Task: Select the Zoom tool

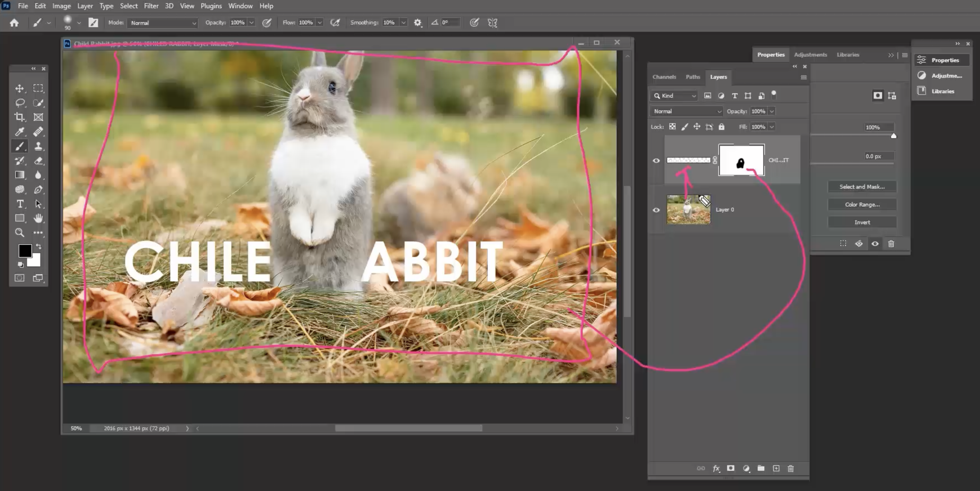Action: pyautogui.click(x=19, y=232)
